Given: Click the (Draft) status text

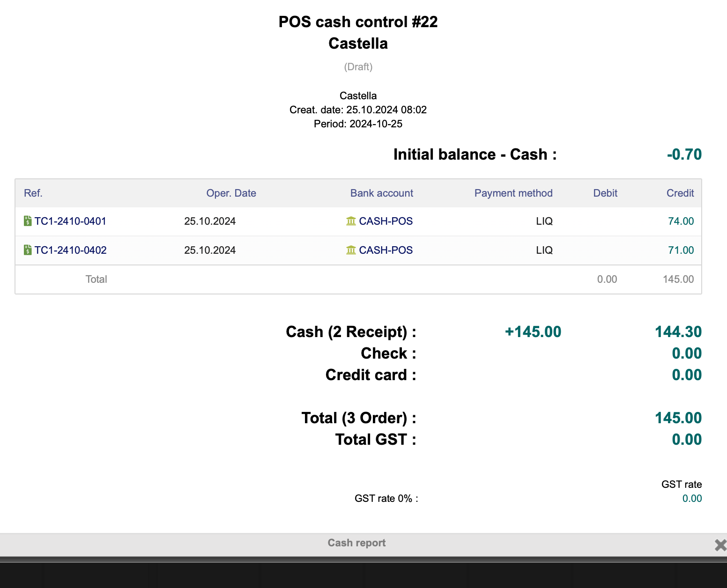Looking at the screenshot, I should coord(358,67).
